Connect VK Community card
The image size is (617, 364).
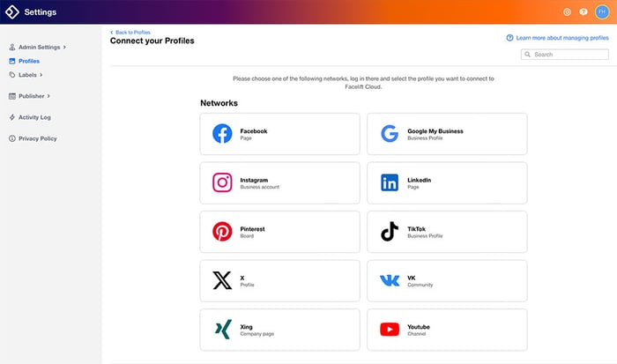[447, 280]
